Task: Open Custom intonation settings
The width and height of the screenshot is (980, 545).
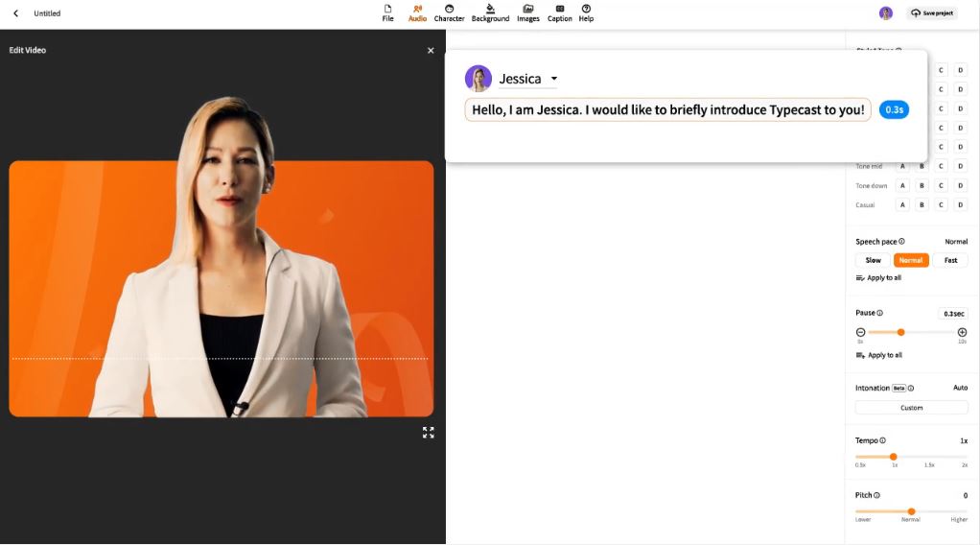Action: pyautogui.click(x=911, y=408)
